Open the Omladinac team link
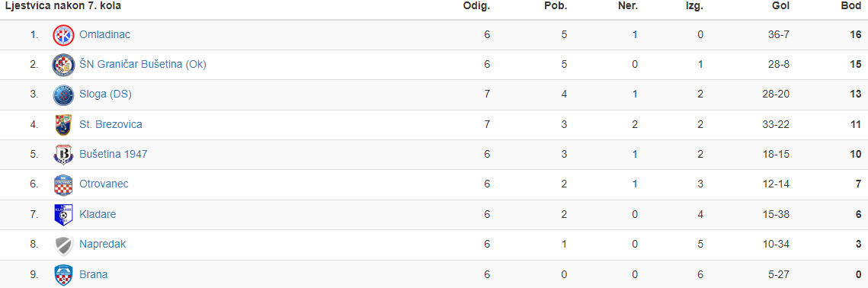 (104, 35)
